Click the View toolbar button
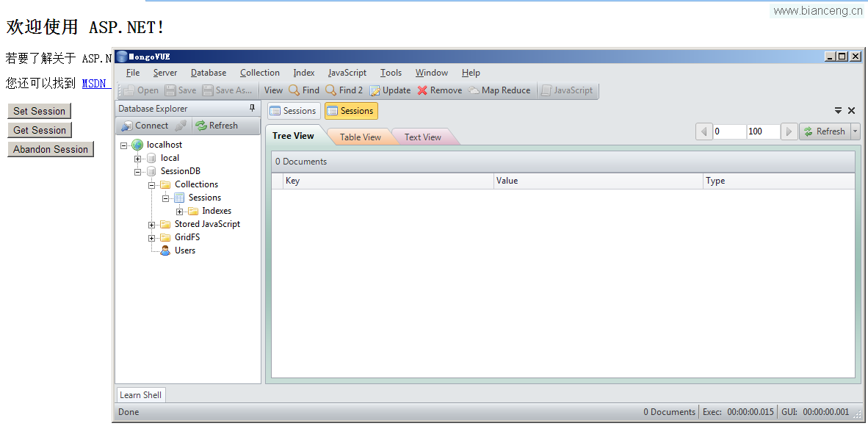 [273, 90]
